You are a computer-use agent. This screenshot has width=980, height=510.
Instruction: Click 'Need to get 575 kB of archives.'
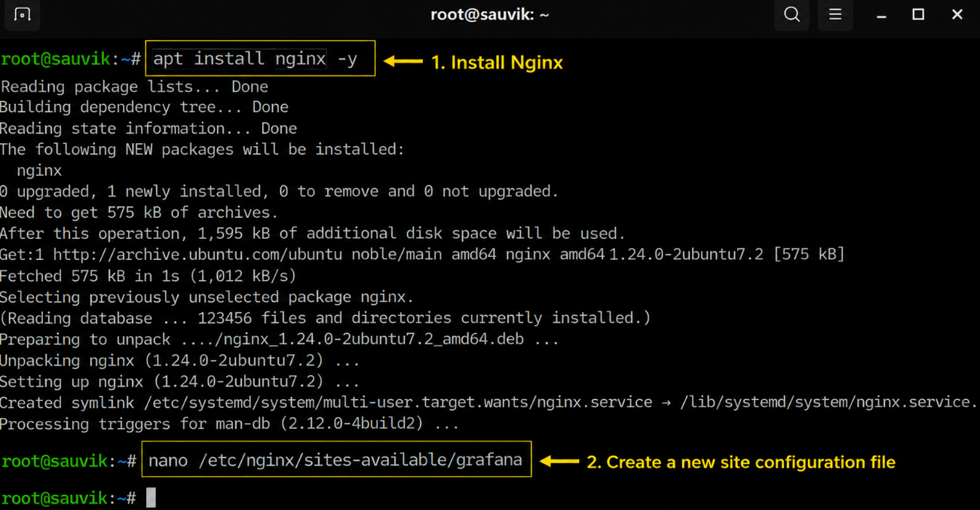click(139, 212)
